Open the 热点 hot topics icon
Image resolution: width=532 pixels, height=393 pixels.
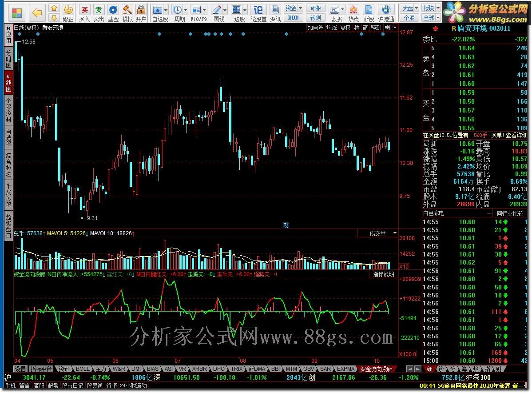[353, 13]
